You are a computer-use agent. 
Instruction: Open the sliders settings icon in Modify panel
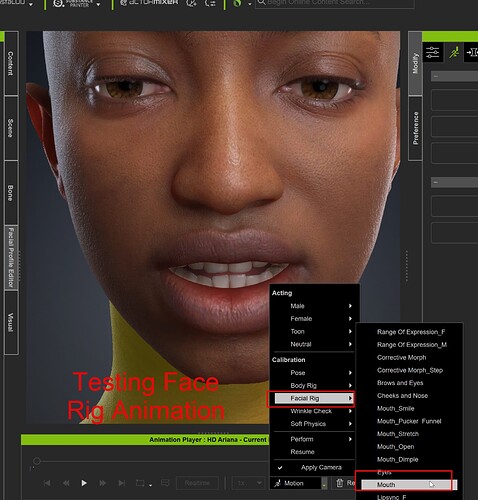pos(432,52)
